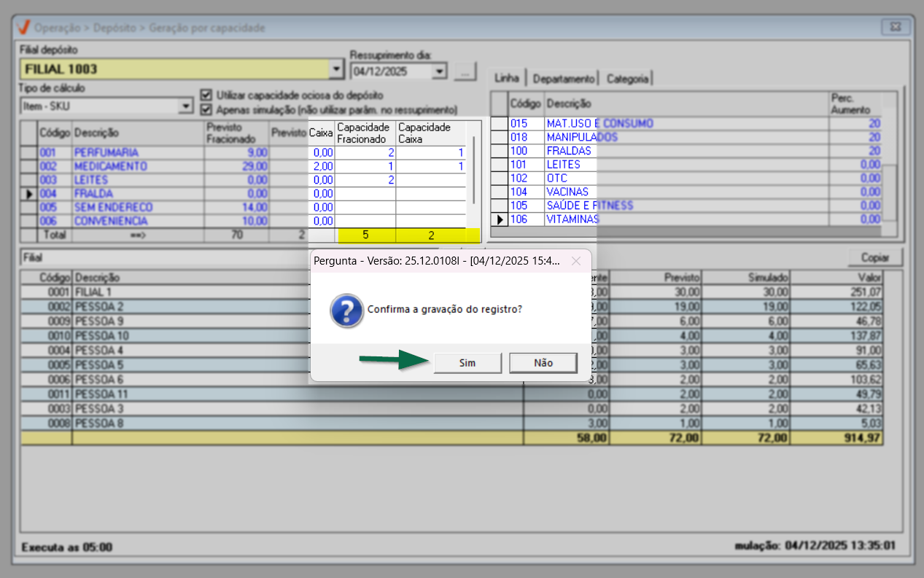
Task: Click the ellipsis button beside date
Action: 465,71
